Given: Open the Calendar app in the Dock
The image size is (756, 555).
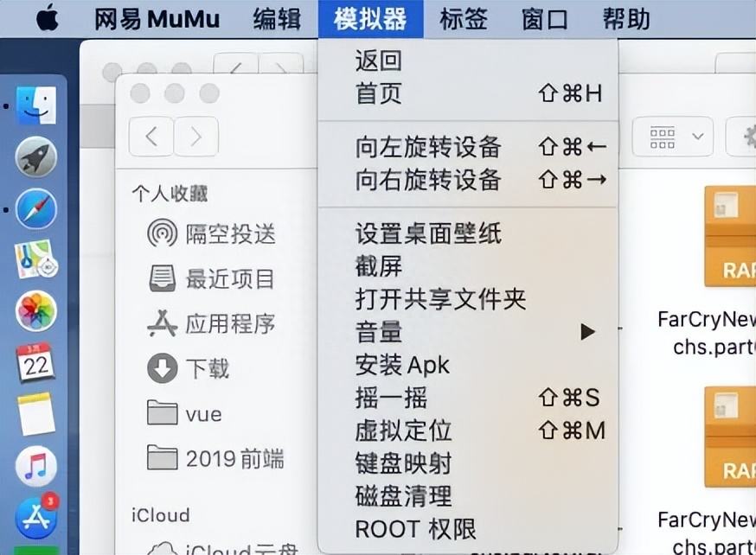Looking at the screenshot, I should tap(36, 362).
